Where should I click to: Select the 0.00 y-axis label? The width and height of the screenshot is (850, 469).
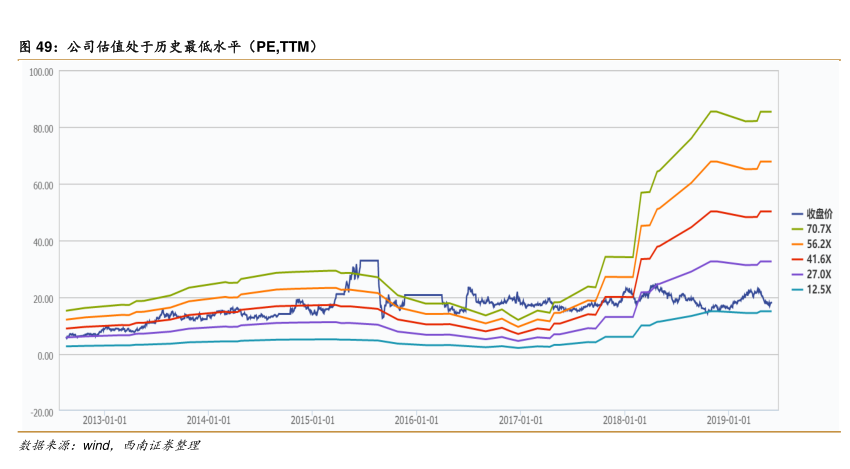click(x=45, y=355)
